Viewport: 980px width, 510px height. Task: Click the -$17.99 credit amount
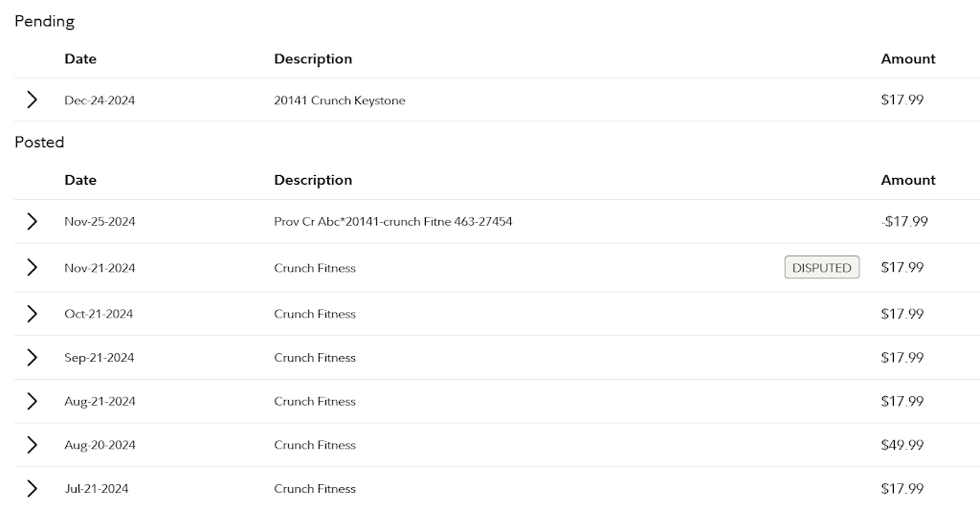[x=903, y=222]
